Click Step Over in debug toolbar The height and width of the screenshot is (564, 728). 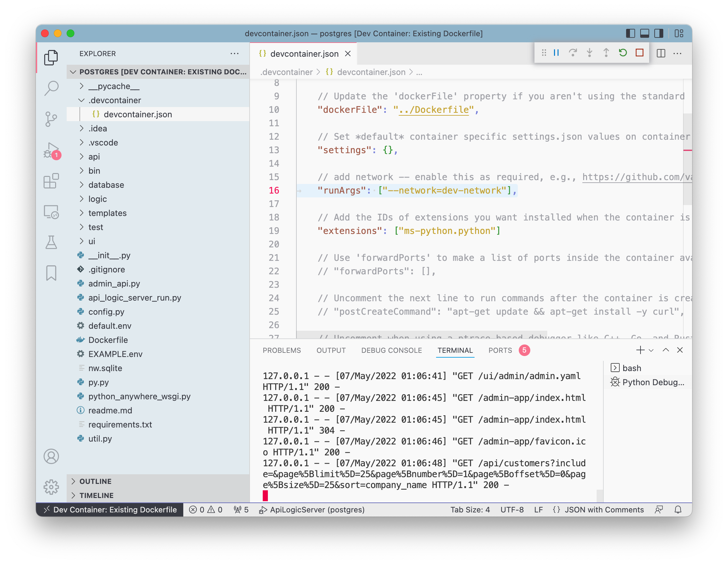tap(573, 53)
